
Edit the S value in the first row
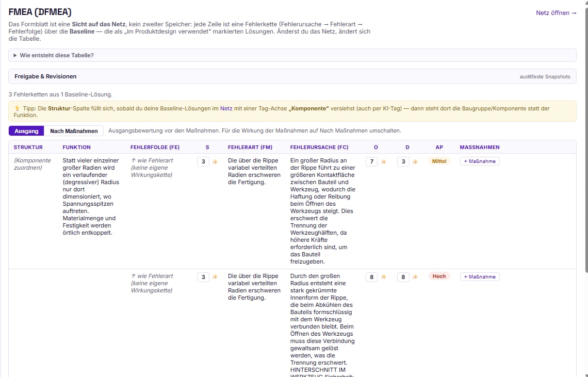pos(203,161)
